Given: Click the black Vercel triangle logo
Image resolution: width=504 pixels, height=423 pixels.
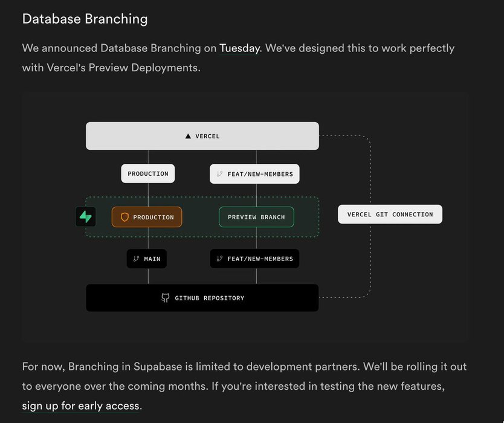Looking at the screenshot, I should pos(188,136).
